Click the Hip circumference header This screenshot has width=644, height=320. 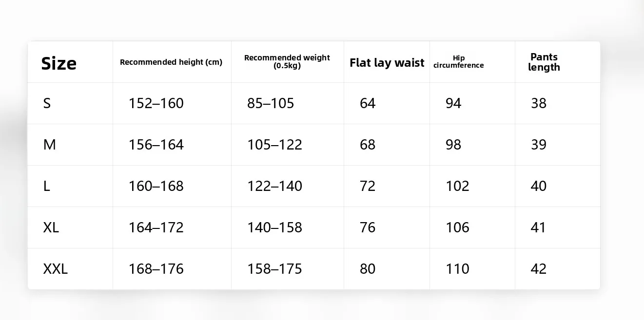459,62
